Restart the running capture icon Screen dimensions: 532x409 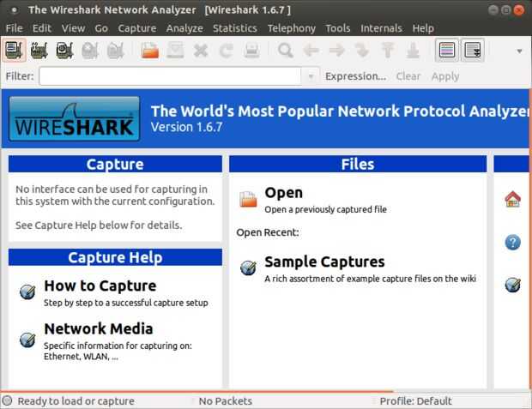click(x=115, y=51)
